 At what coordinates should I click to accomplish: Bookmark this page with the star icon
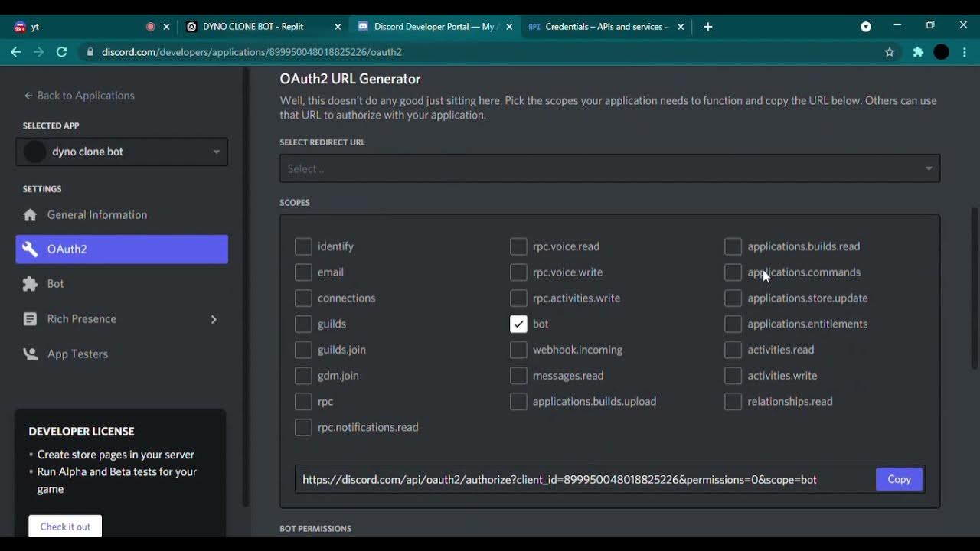pyautogui.click(x=889, y=52)
